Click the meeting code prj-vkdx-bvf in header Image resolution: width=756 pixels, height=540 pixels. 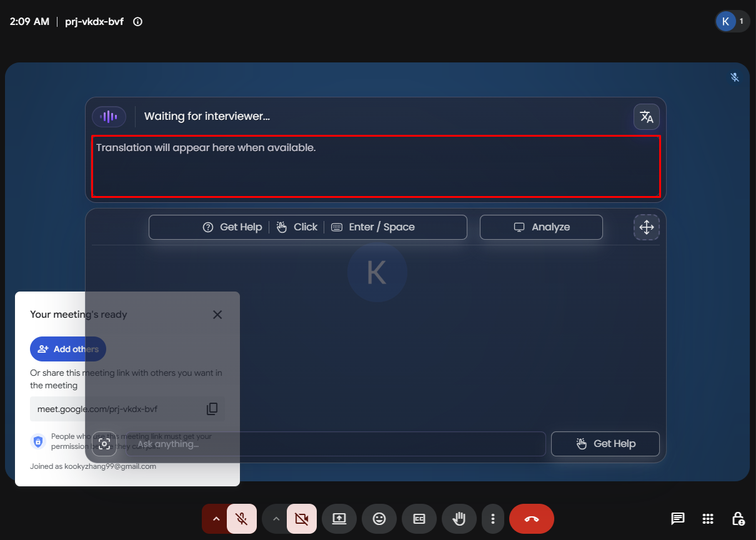click(x=94, y=22)
